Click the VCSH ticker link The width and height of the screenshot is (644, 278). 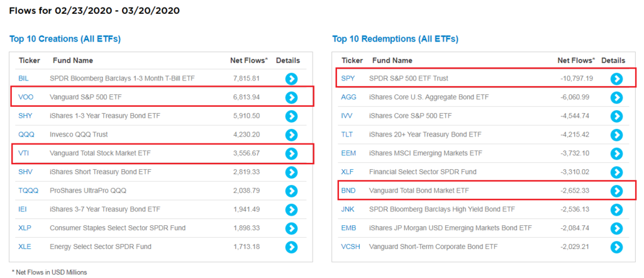(x=350, y=247)
